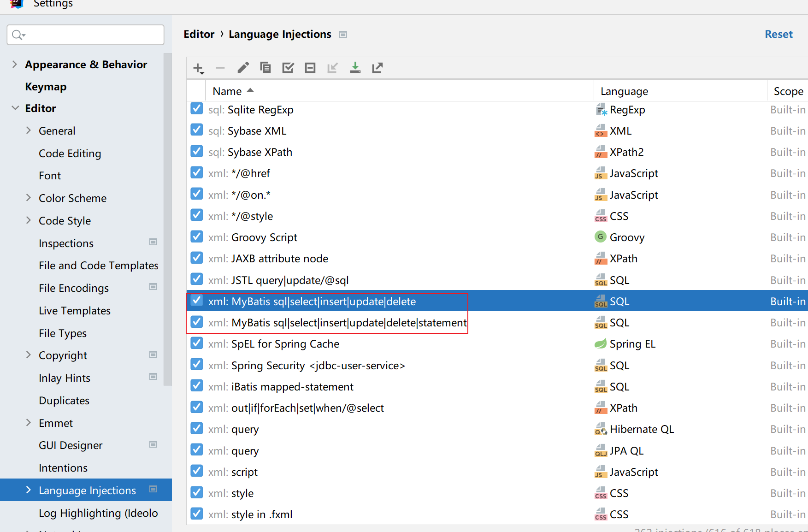Select the xml: out|if|forEach|set|when/@select row

point(497,408)
